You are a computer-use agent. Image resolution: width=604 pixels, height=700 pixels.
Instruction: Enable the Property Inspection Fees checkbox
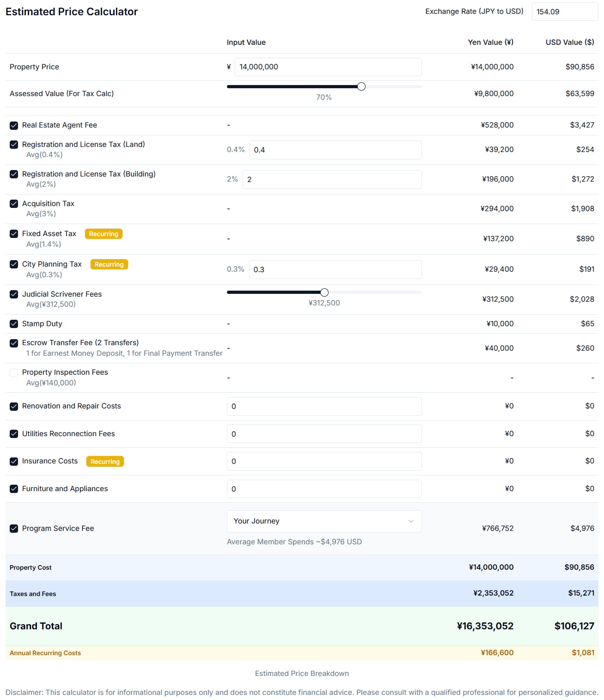[14, 373]
